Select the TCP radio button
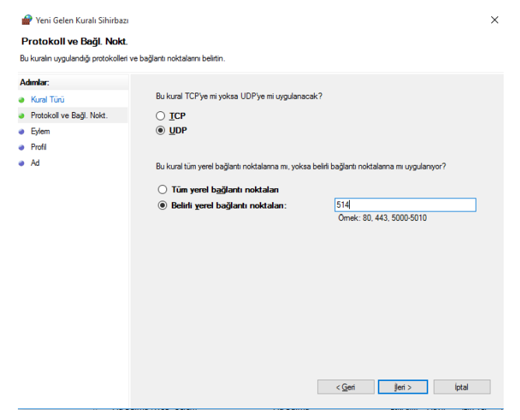Image resolution: width=520 pixels, height=420 pixels. tap(161, 116)
